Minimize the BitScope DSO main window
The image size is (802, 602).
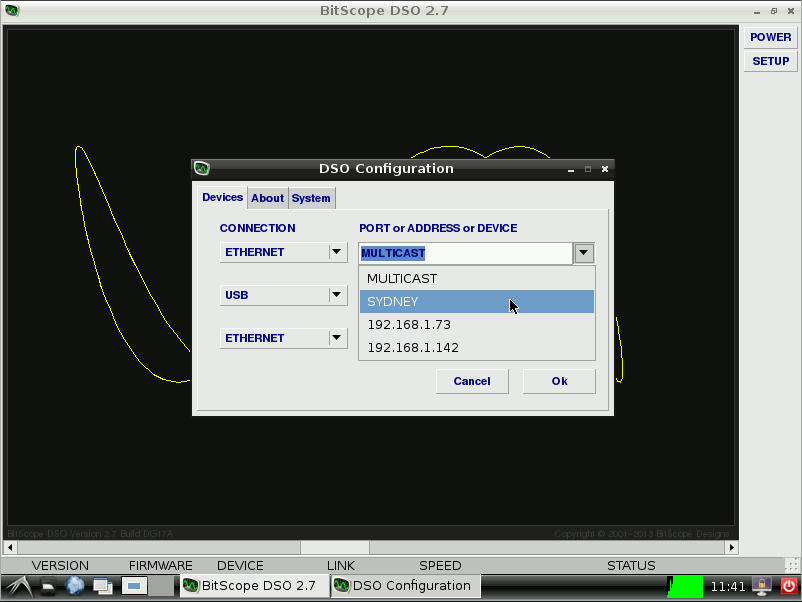click(x=756, y=11)
